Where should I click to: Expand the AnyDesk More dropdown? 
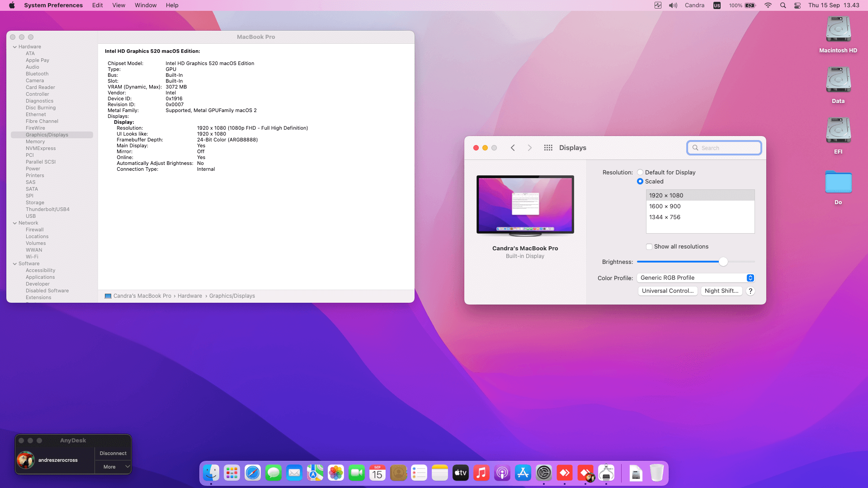coord(113,467)
